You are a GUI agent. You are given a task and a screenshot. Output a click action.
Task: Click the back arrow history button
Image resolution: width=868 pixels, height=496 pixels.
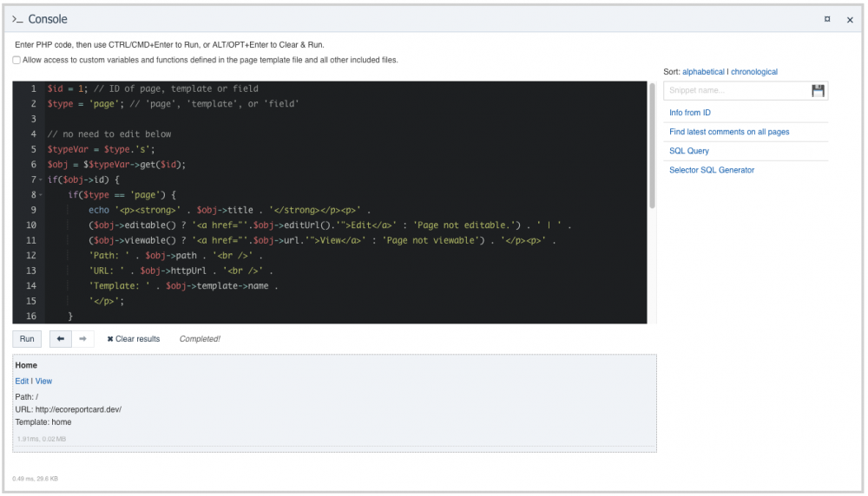point(61,339)
